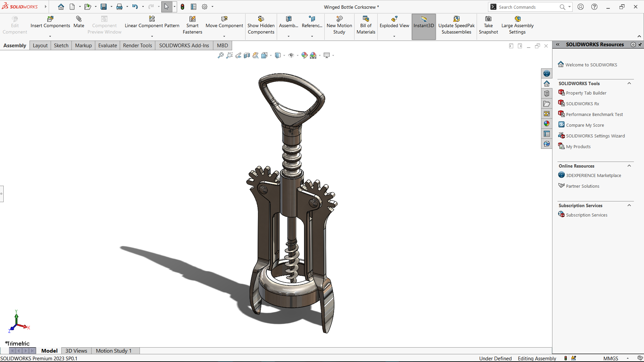The image size is (644, 362).
Task: Click Smart Fasteners
Action: pyautogui.click(x=193, y=25)
